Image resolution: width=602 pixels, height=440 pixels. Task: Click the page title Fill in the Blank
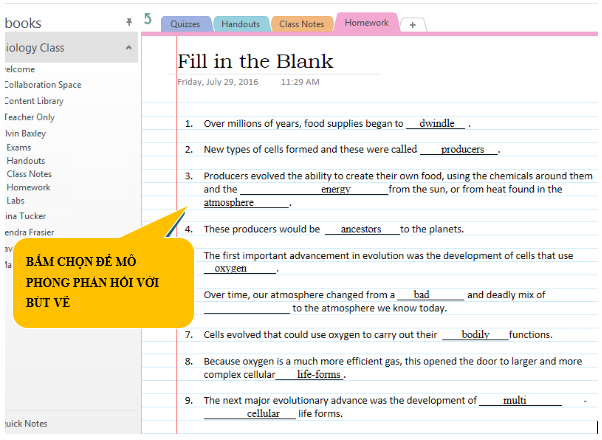(255, 62)
